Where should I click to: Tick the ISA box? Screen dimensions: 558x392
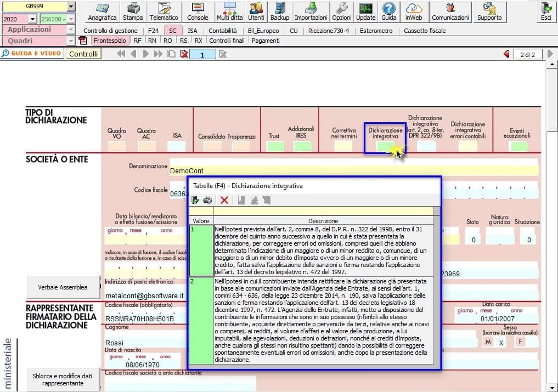[x=177, y=146]
